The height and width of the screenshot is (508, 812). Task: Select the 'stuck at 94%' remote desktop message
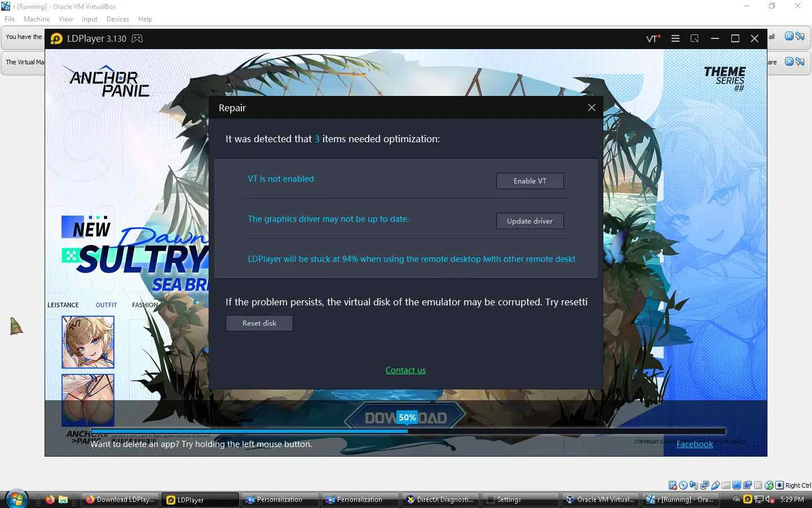(412, 259)
